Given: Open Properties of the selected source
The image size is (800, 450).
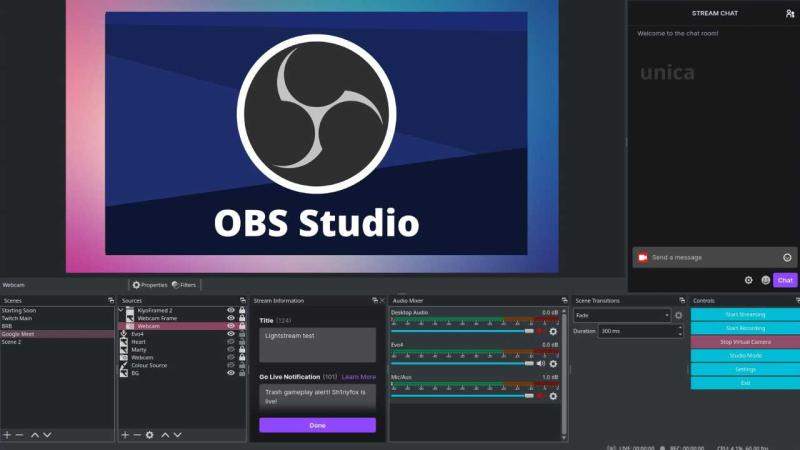Looking at the screenshot, I should (x=150, y=285).
